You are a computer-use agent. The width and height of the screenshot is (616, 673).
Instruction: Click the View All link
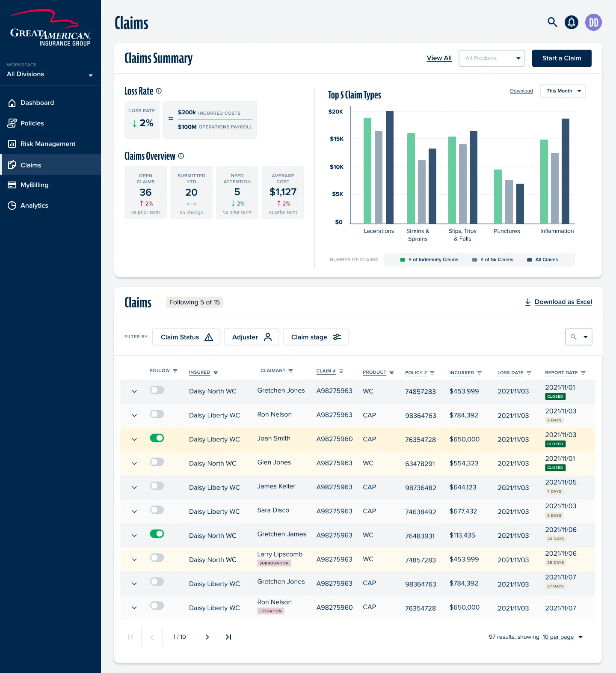(439, 58)
